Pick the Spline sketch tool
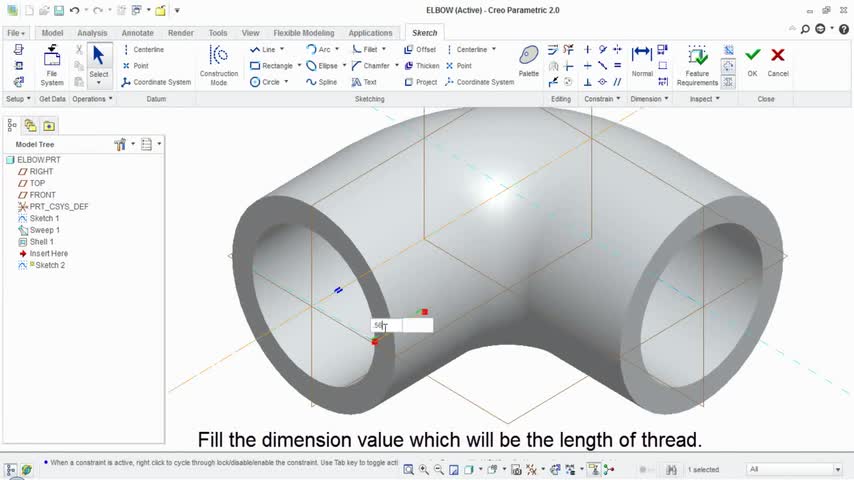854x480 pixels. 321,82
